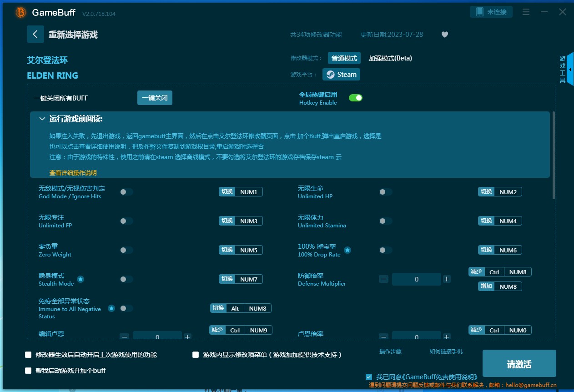Click 增加 NUM8 Defense hotkey
This screenshot has height=392, width=574.
tap(500, 286)
